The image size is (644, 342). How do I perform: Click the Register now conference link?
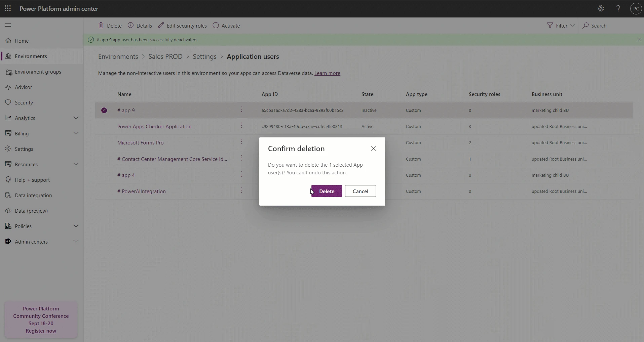(x=41, y=331)
